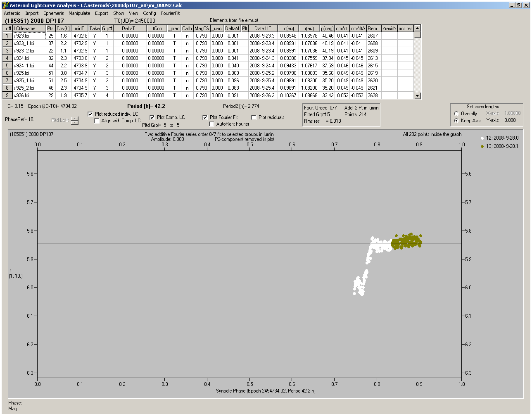The height and width of the screenshot is (414, 532).
Task: Click legend entry 12; 2008-9-28.0
Action: coord(500,138)
